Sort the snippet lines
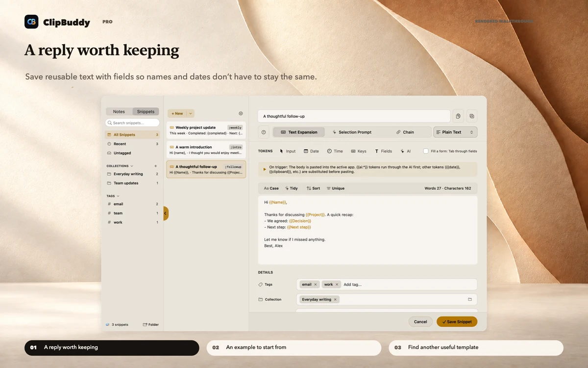588x368 pixels. (x=313, y=188)
